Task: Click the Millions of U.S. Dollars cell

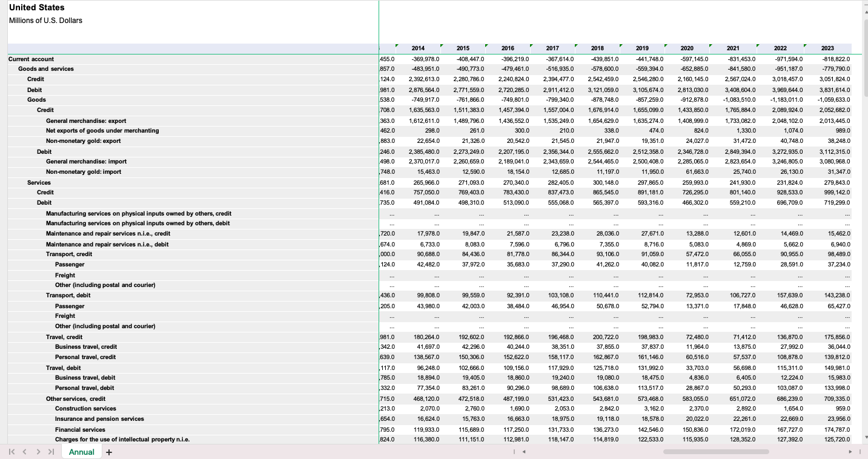Action: (x=45, y=21)
